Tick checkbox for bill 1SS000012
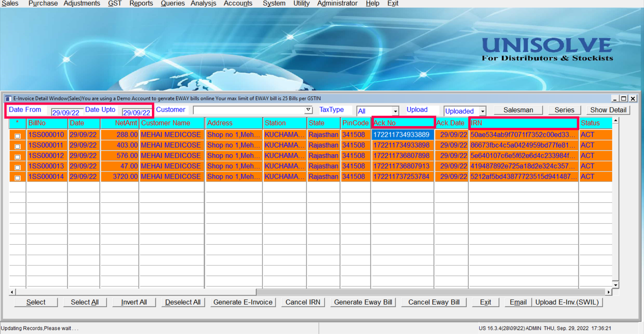This screenshot has height=334, width=644. tap(17, 157)
